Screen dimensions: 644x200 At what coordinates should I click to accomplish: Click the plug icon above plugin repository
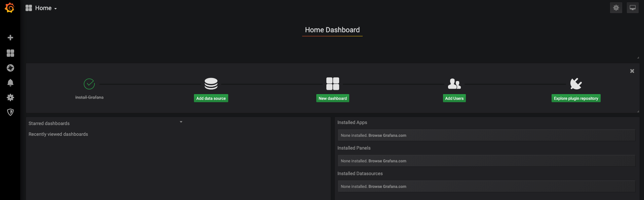pyautogui.click(x=576, y=84)
